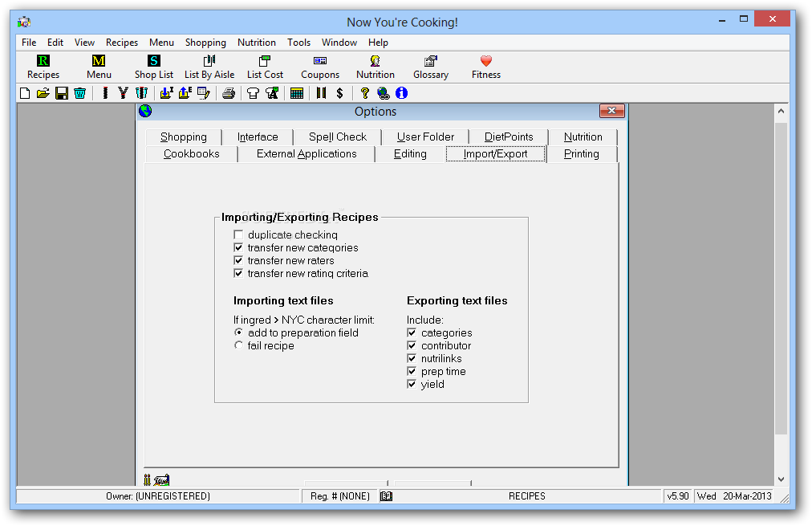Open the Shop List toolbar button

click(x=154, y=67)
